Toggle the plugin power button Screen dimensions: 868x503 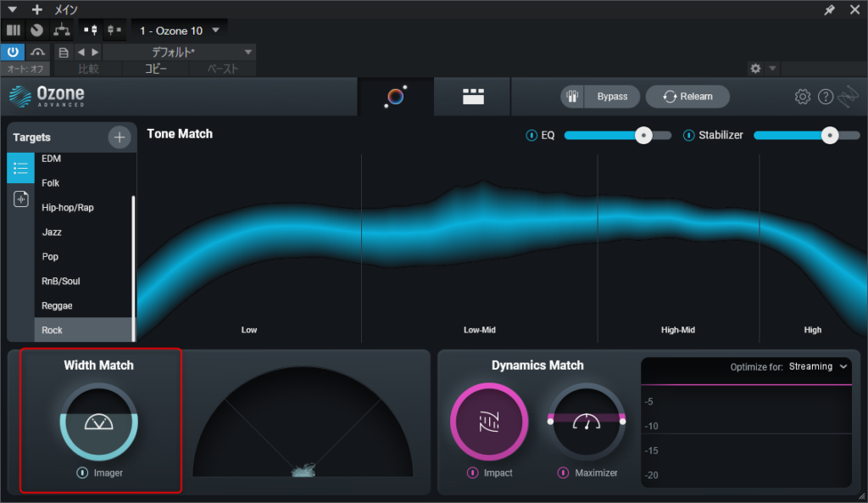[13, 52]
